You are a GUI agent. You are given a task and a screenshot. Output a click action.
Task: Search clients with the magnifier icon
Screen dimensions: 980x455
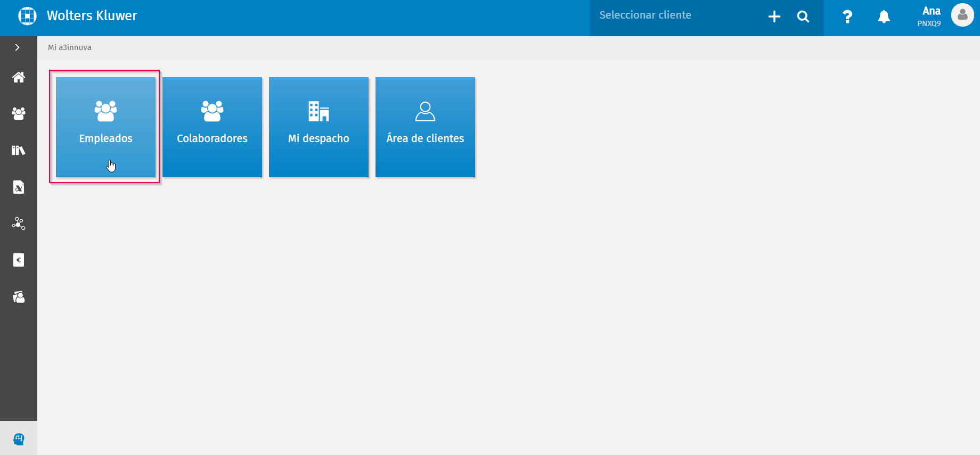(803, 16)
